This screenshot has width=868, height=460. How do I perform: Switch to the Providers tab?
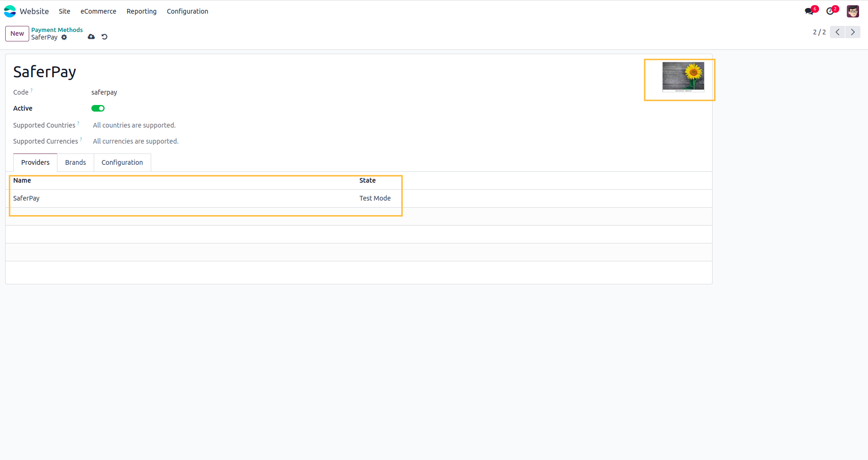click(x=35, y=162)
